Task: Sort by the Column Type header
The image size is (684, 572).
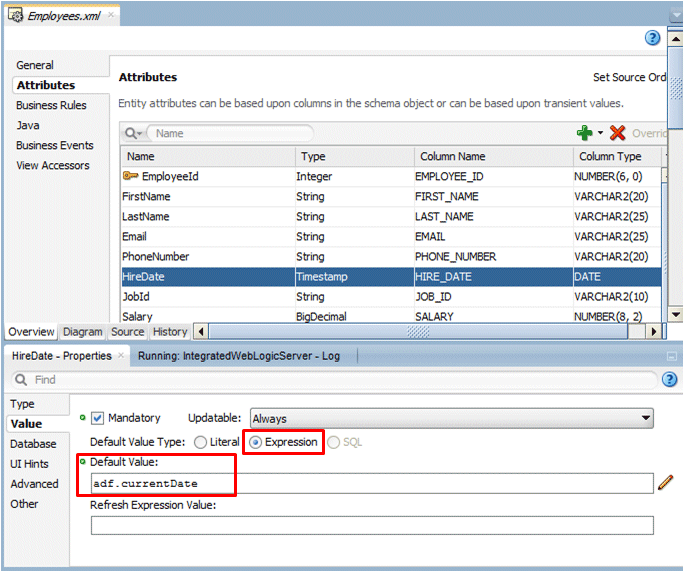Action: coord(618,157)
